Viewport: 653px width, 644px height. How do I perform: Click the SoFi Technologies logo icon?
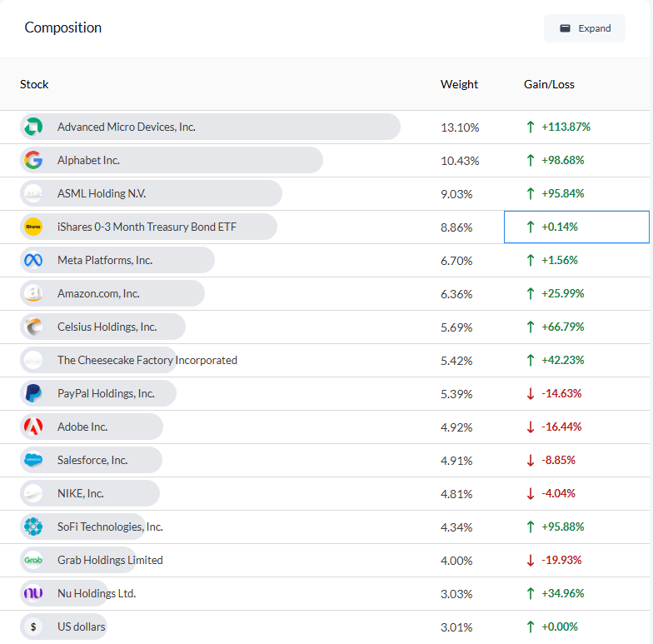[x=33, y=527]
